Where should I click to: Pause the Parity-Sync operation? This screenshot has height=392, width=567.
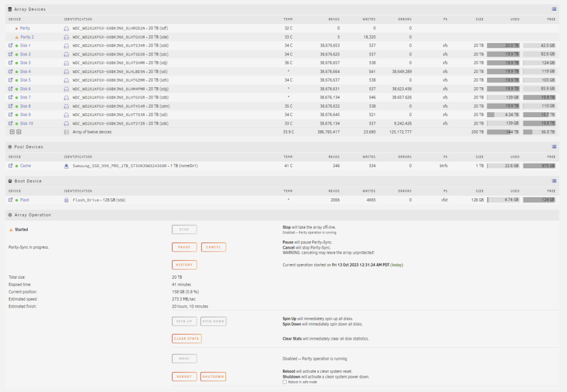click(184, 247)
